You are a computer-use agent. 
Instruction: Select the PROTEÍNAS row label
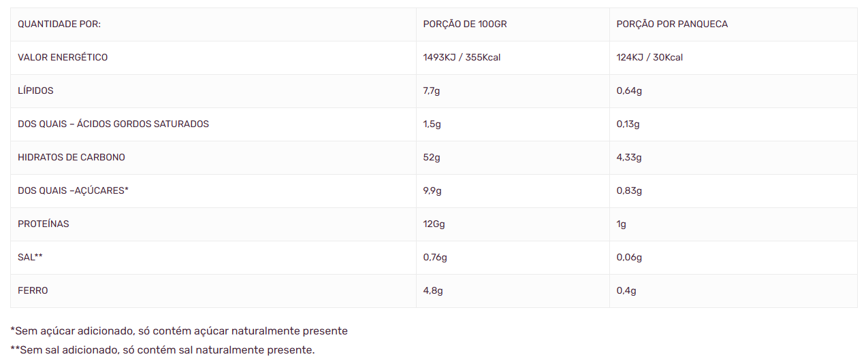coord(44,224)
